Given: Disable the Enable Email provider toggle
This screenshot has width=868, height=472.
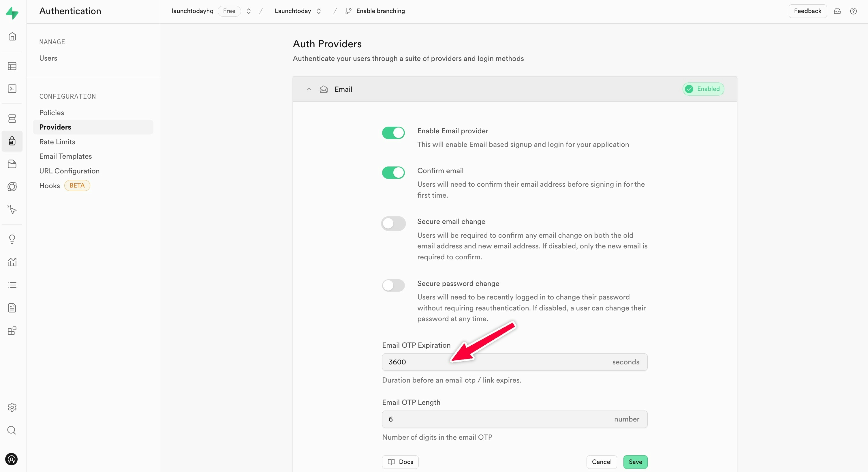Looking at the screenshot, I should click(393, 133).
